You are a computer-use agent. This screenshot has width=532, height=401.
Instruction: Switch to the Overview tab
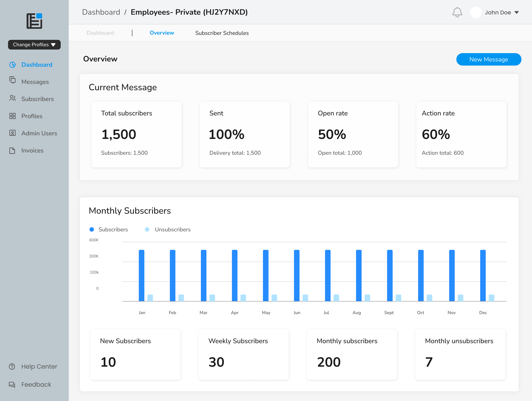pyautogui.click(x=162, y=33)
